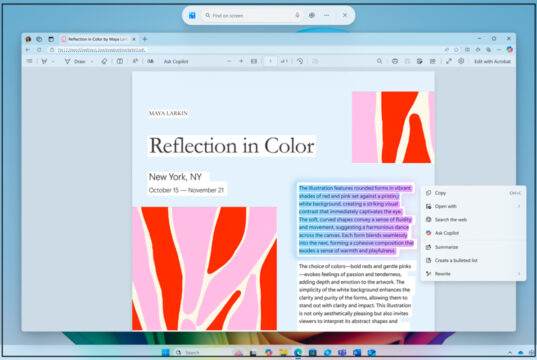Close the Reflection in Color tab
This screenshot has width=537, height=360.
click(x=134, y=39)
